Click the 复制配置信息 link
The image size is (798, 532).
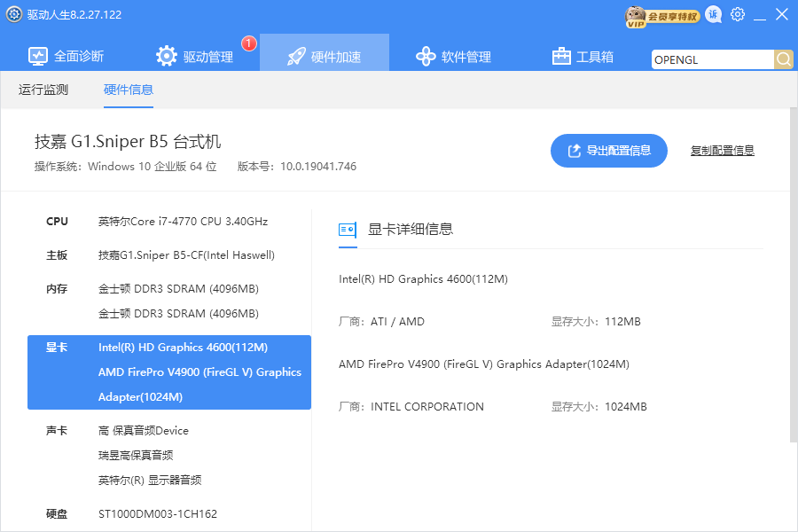point(722,151)
